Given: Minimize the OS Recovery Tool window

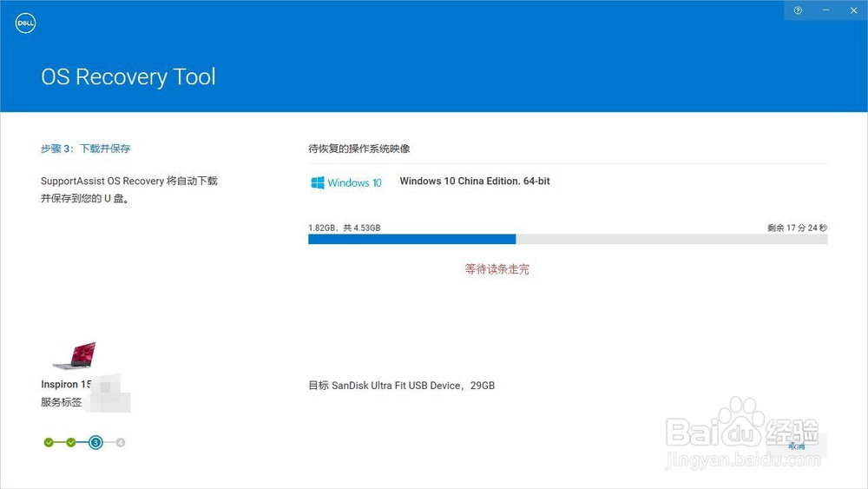Looking at the screenshot, I should click(826, 10).
